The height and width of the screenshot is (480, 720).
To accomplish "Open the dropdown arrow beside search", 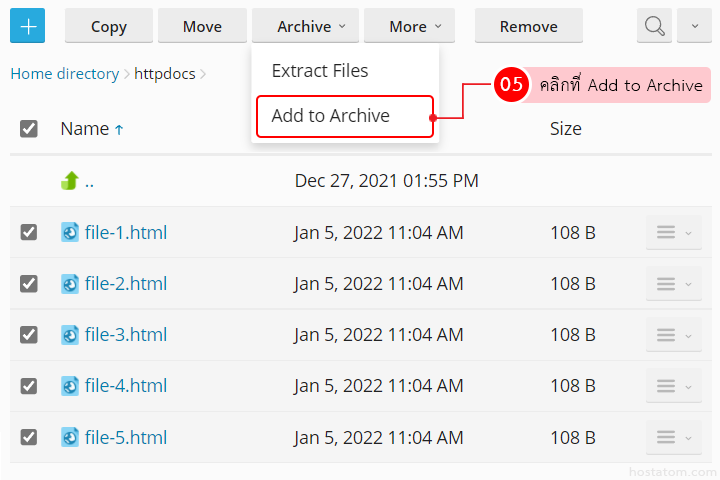I will (694, 27).
